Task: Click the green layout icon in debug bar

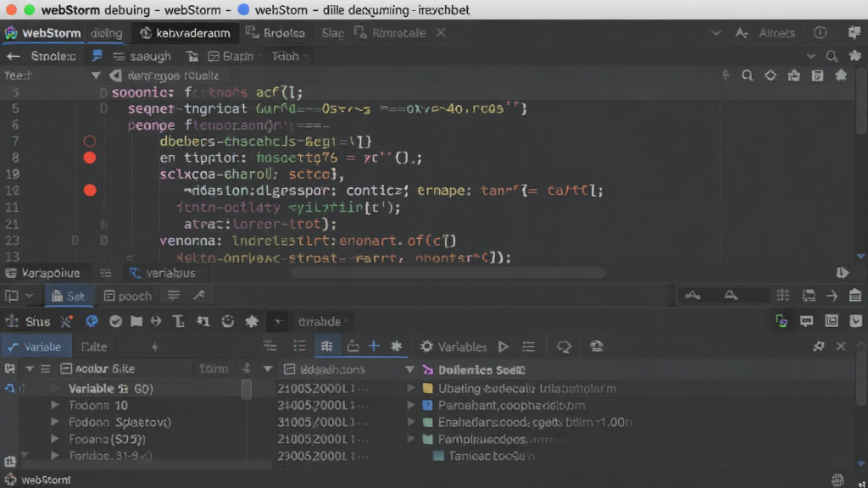Action: pyautogui.click(x=781, y=321)
